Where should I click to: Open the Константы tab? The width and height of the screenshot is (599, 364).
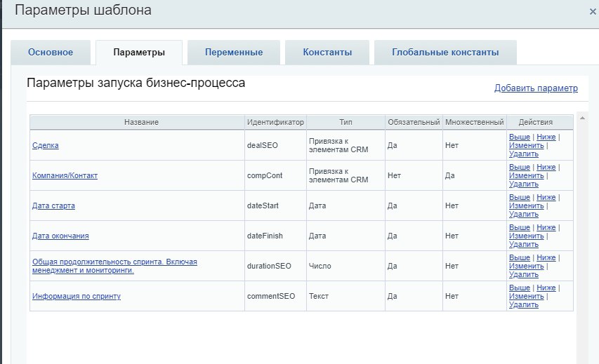(327, 53)
